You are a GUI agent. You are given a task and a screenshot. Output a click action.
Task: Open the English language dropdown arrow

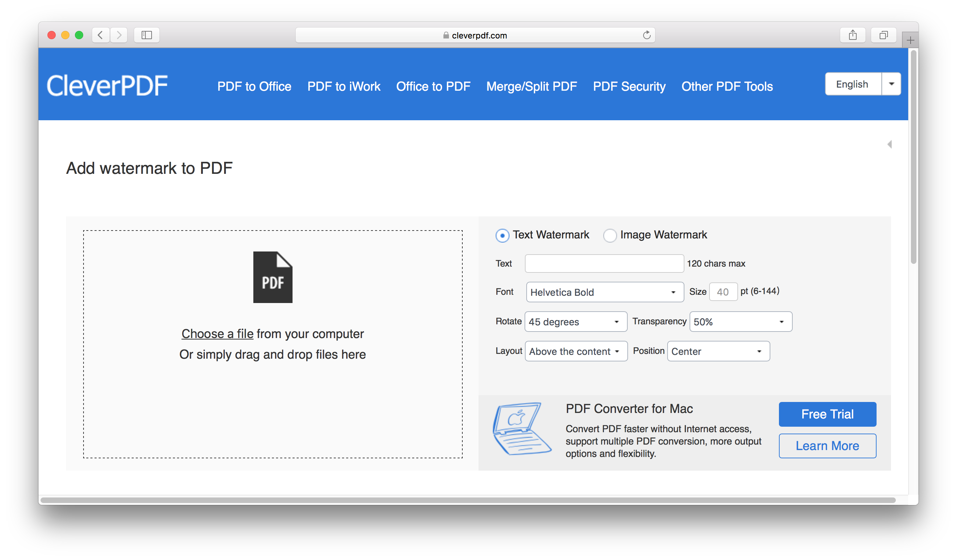(891, 84)
